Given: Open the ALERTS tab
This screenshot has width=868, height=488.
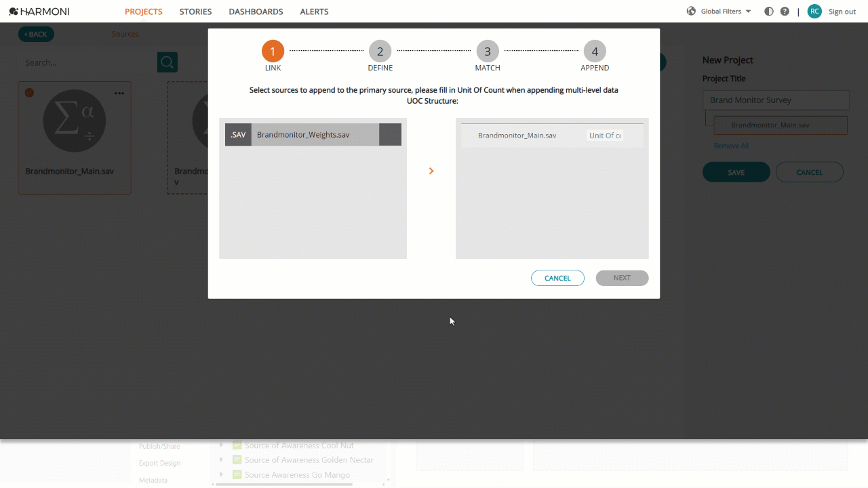Looking at the screenshot, I should pyautogui.click(x=314, y=12).
